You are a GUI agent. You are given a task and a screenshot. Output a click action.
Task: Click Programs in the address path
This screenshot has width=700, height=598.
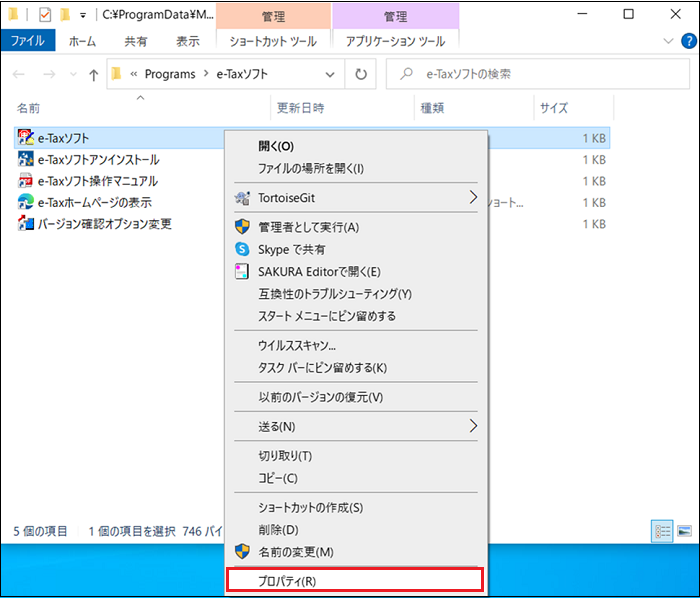pos(170,74)
